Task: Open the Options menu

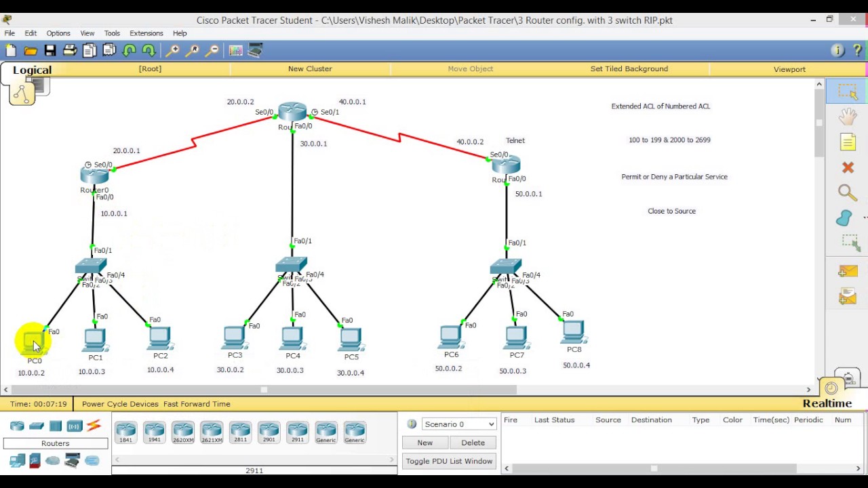Action: (58, 33)
